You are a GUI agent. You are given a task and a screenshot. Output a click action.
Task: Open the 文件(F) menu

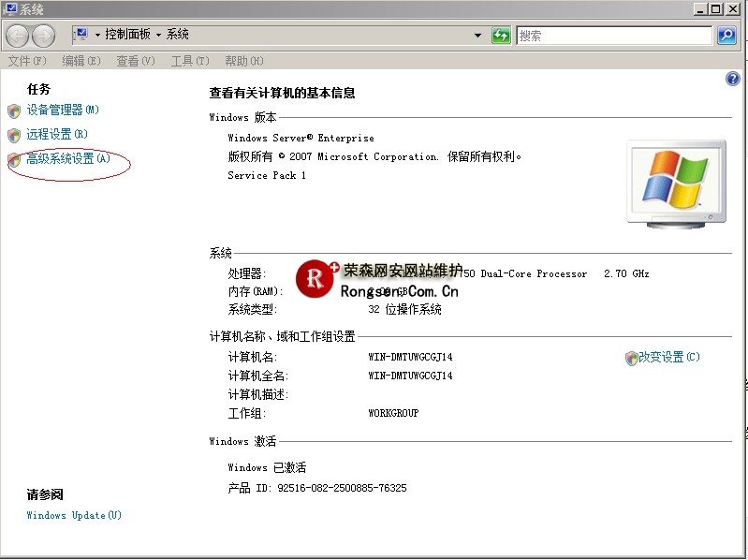[x=27, y=61]
